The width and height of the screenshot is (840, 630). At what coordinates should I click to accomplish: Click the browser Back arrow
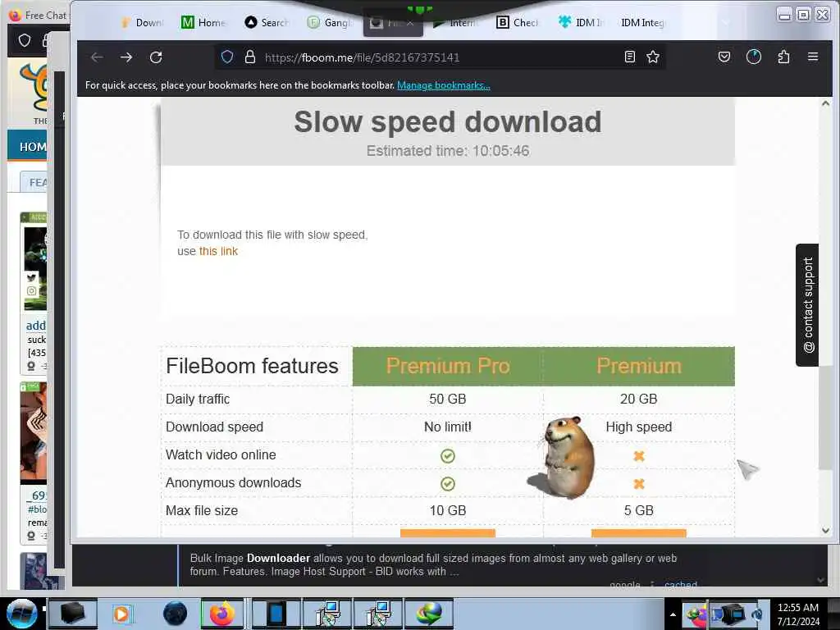(97, 57)
